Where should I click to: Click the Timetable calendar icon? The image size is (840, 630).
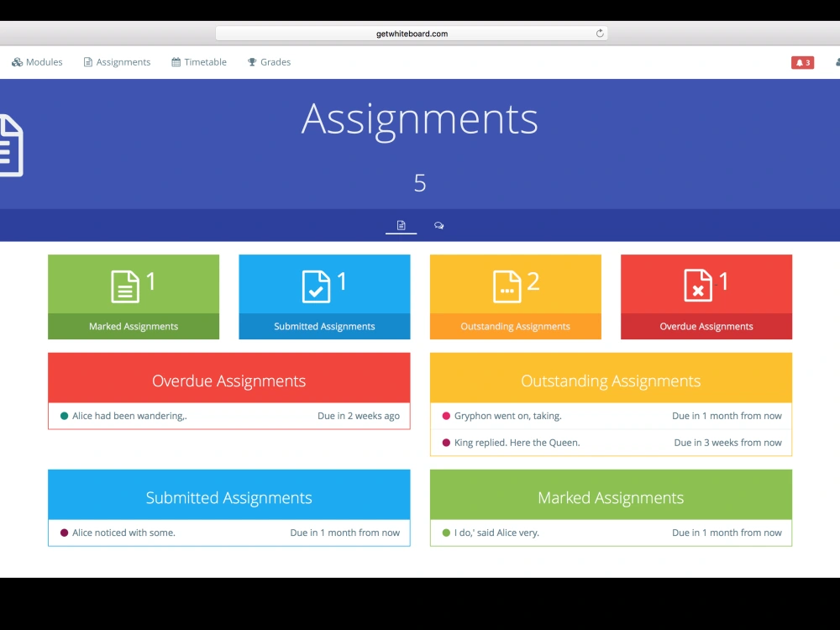pos(176,62)
